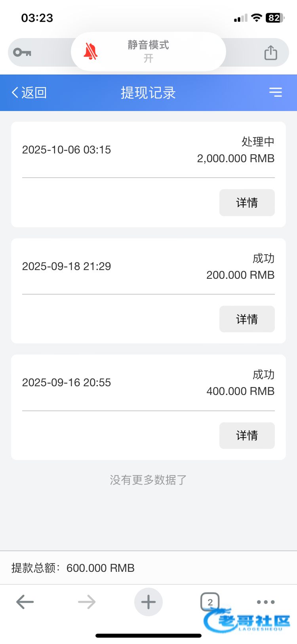Image resolution: width=297 pixels, height=644 pixels.
Task: Open a new tab with plus button
Action: click(148, 602)
